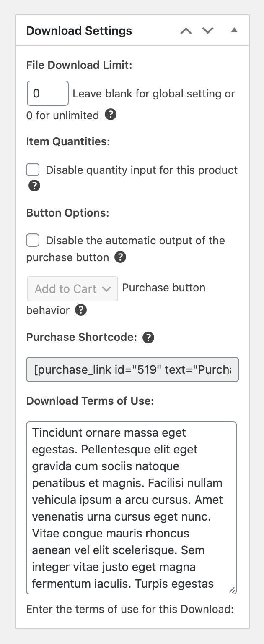The width and height of the screenshot is (264, 644).
Task: Click the Download Settings panel title
Action: (x=79, y=31)
